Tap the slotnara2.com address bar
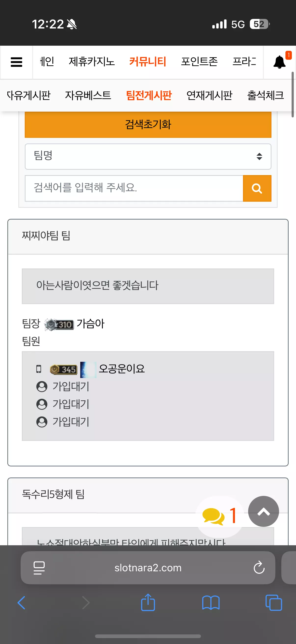Screen dimensions: 296x644 point(148,568)
